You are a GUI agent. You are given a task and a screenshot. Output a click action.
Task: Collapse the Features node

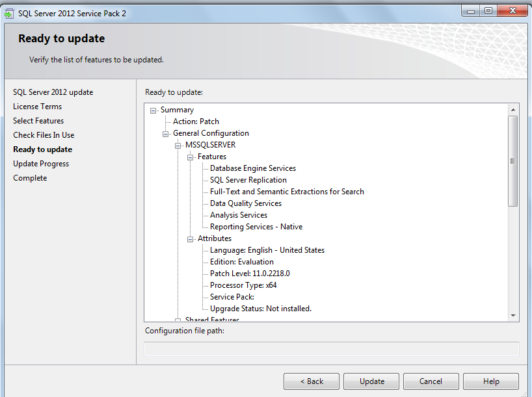pos(191,157)
